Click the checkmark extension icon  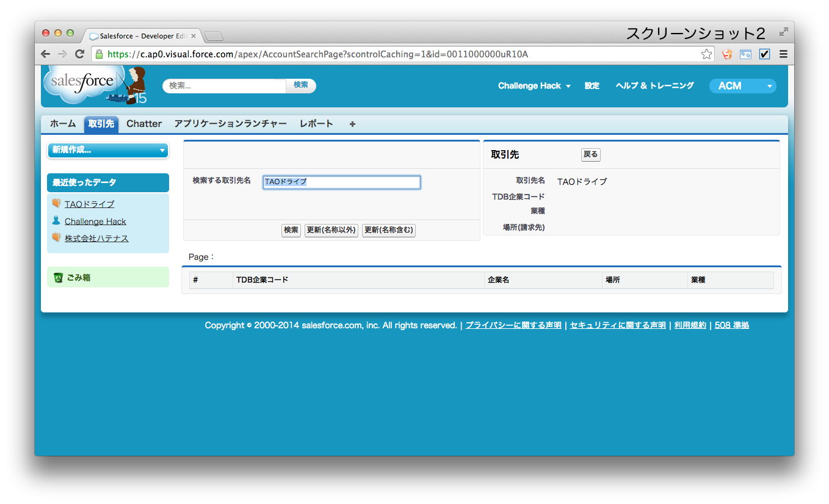pos(764,54)
